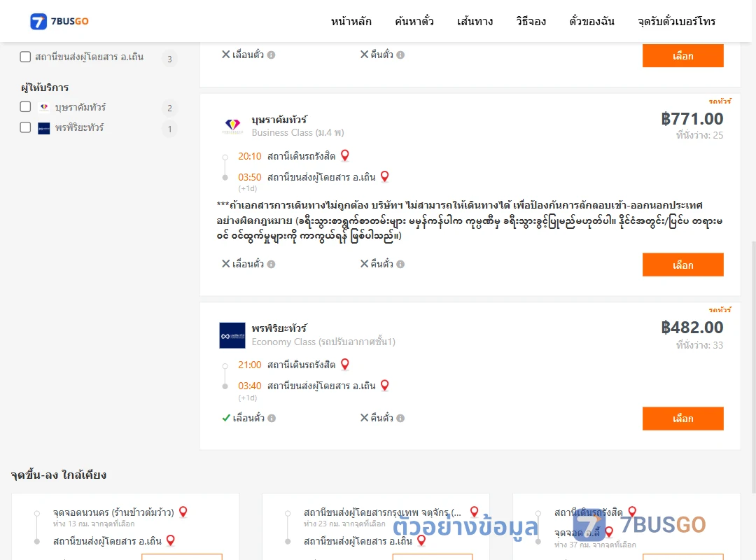Image resolution: width=756 pixels, height=560 pixels.
Task: Click คืนตั๋ว info icon in พรพิริยะทัวร์ card
Action: 400,418
